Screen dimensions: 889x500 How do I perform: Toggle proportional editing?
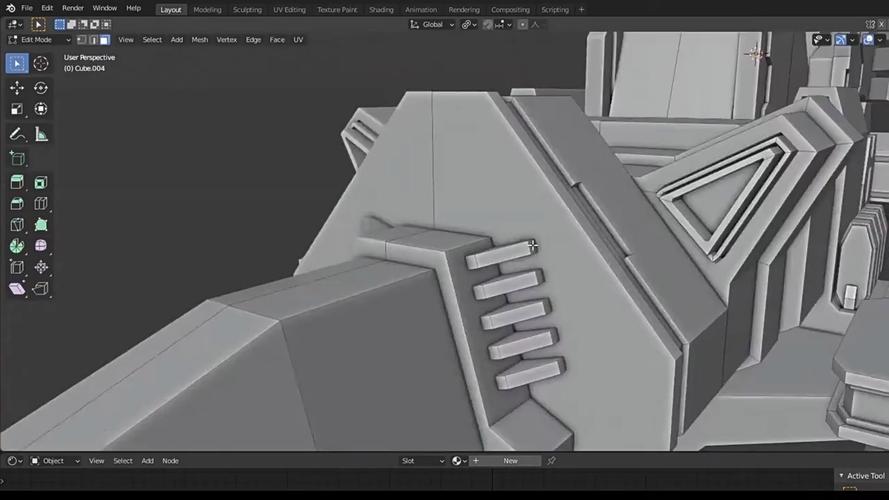523,24
